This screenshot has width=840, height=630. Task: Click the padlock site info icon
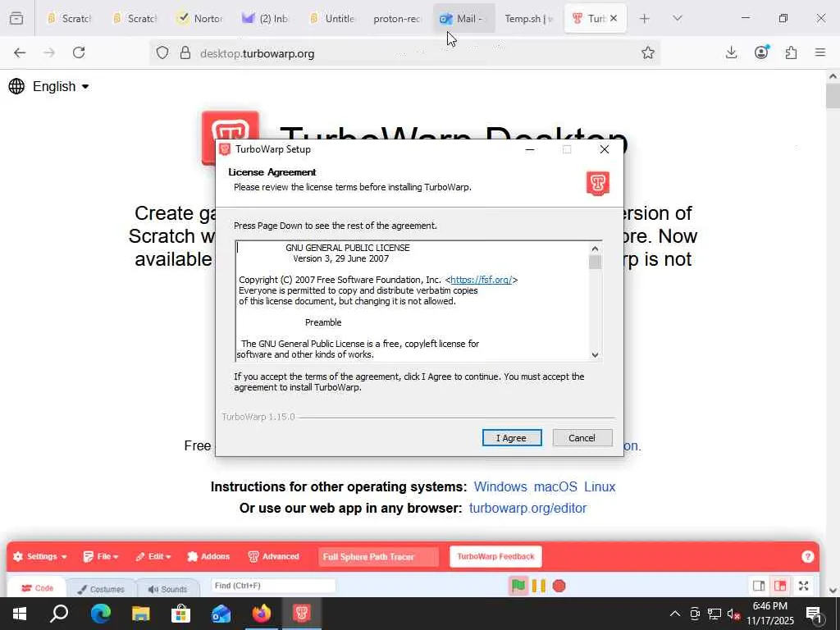tap(185, 52)
